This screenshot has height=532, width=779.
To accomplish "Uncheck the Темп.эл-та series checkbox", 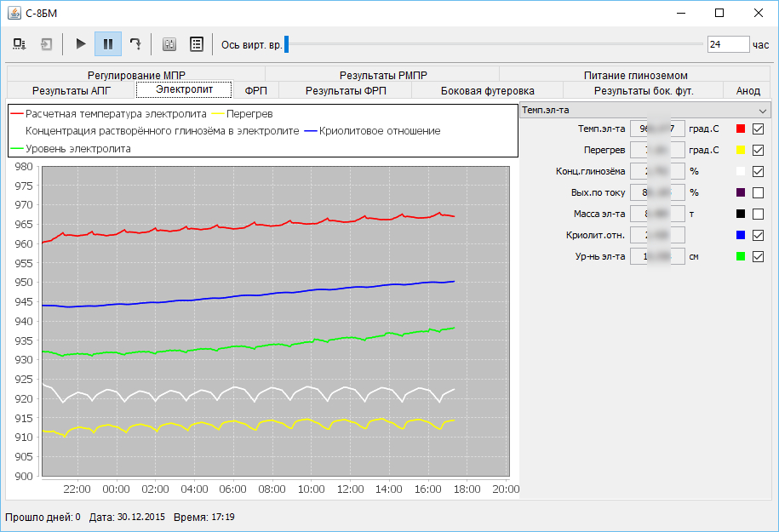I will coord(758,129).
